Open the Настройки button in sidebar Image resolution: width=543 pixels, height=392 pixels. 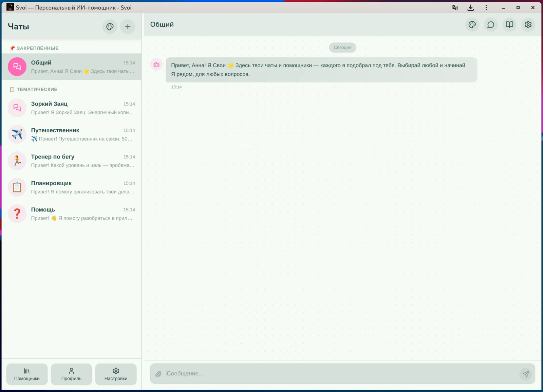click(x=116, y=374)
